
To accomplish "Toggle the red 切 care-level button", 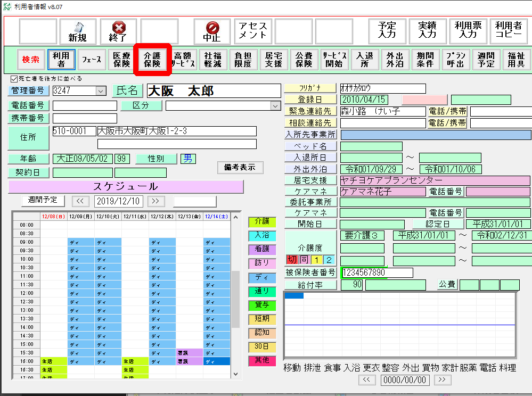I will click(292, 260).
